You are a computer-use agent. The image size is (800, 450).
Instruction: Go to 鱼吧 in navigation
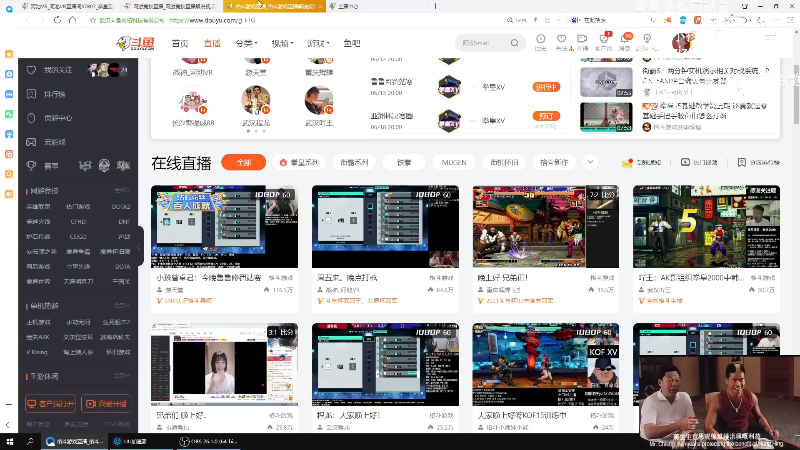click(x=352, y=43)
